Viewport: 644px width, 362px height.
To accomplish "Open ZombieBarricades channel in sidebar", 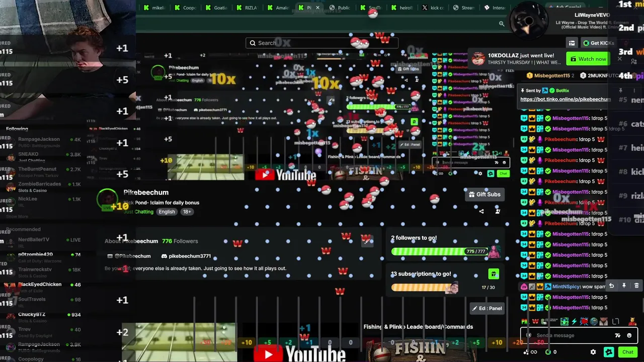I will pyautogui.click(x=43, y=187).
